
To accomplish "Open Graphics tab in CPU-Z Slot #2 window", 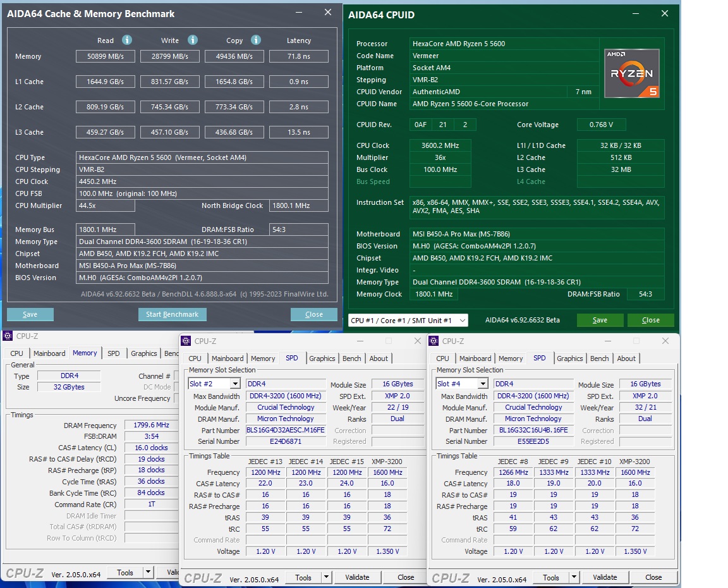I will pos(322,358).
